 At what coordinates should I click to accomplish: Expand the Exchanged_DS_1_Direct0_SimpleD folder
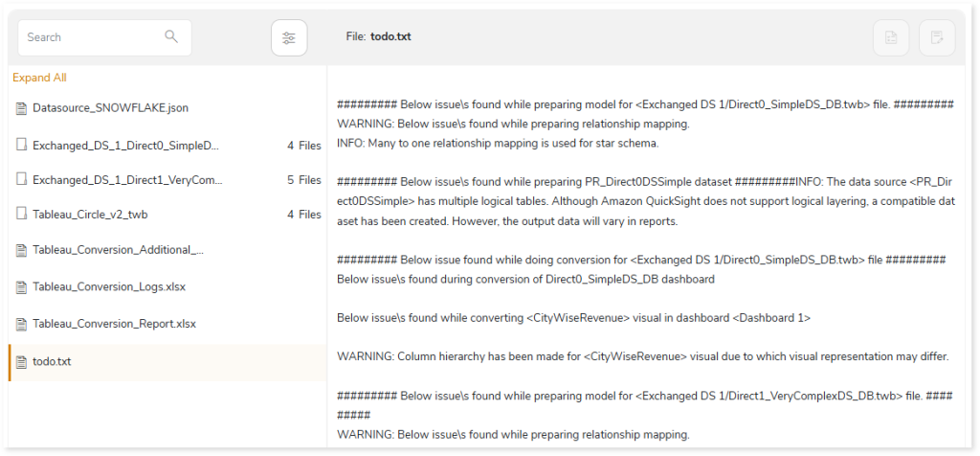(x=167, y=145)
